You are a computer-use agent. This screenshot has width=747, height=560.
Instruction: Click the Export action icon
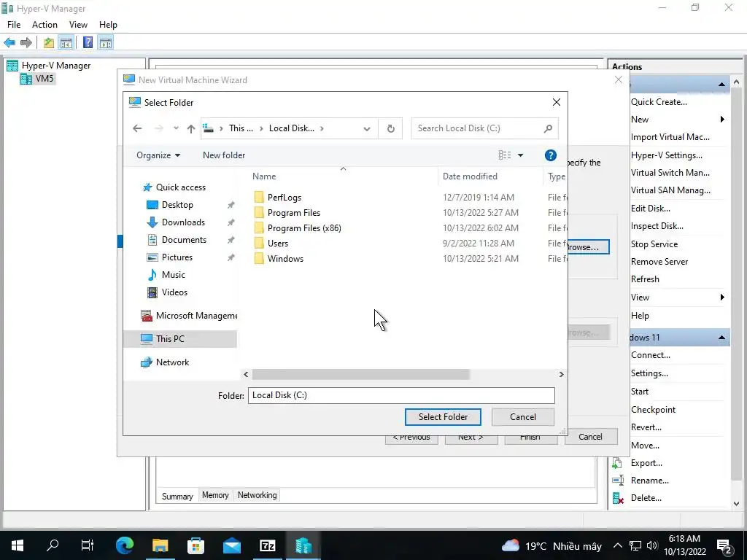(617, 463)
